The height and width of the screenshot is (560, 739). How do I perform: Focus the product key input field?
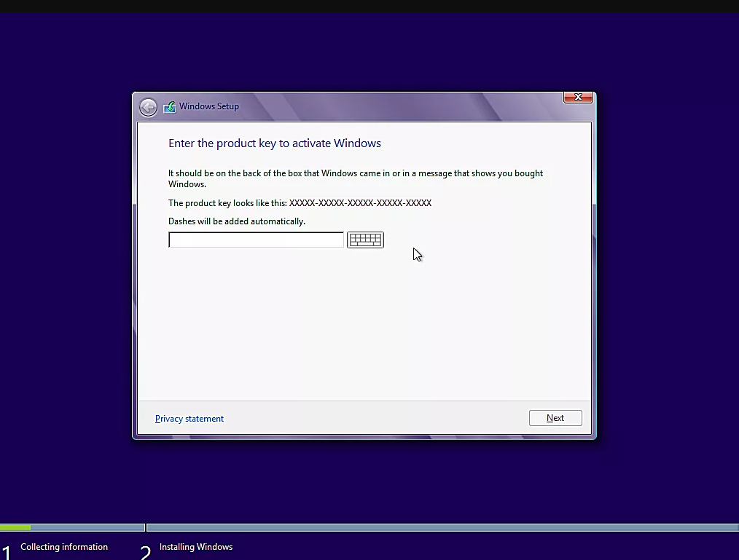click(256, 240)
